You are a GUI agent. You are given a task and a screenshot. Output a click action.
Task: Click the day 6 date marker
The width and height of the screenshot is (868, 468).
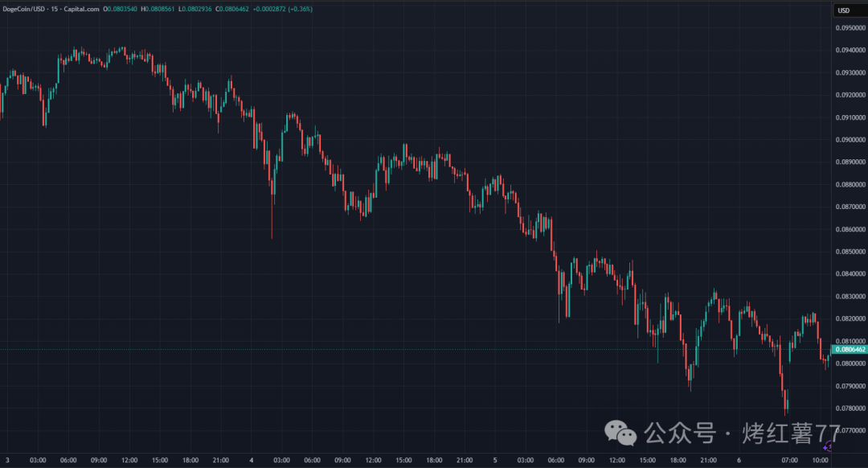(739, 460)
